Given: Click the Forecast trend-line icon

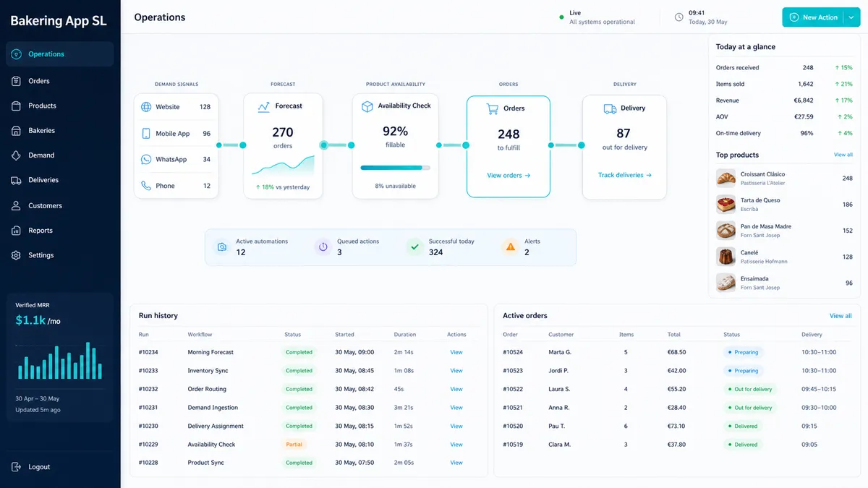Looking at the screenshot, I should pyautogui.click(x=263, y=106).
